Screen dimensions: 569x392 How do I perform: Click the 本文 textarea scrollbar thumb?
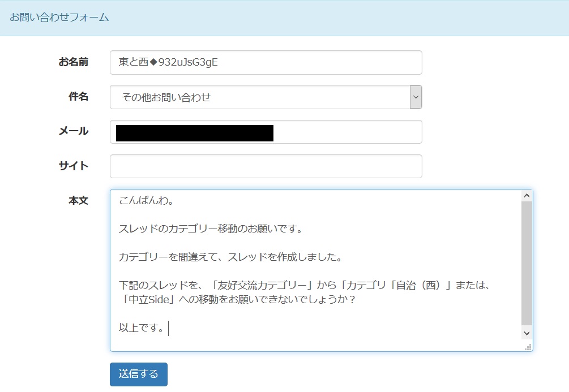tap(527, 263)
